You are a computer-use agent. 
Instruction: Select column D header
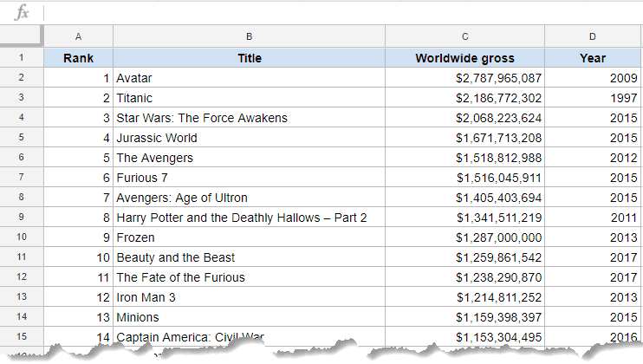point(593,36)
